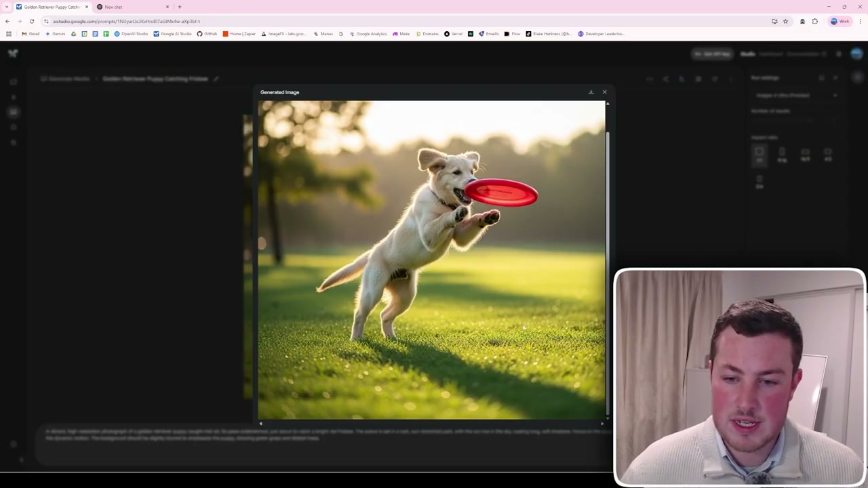Viewport: 868px width, 488px height.
Task: Open the model dropdown in Run settings
Action: (796, 95)
